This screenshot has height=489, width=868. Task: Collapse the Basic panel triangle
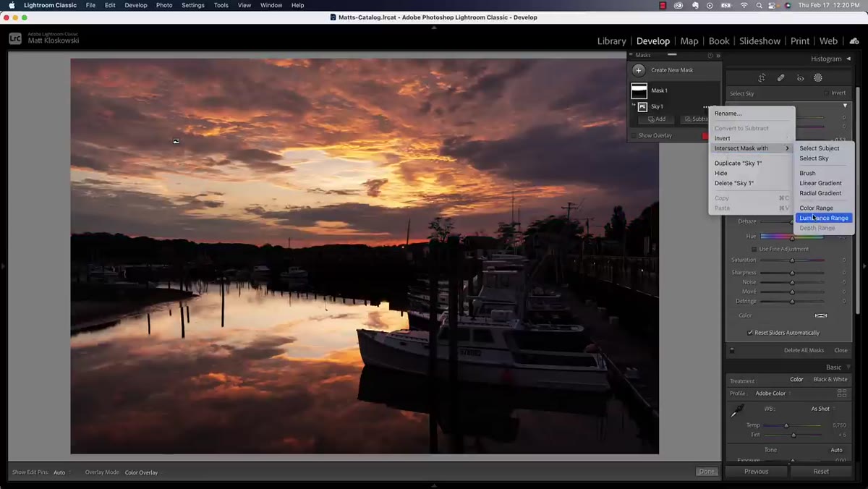point(848,367)
